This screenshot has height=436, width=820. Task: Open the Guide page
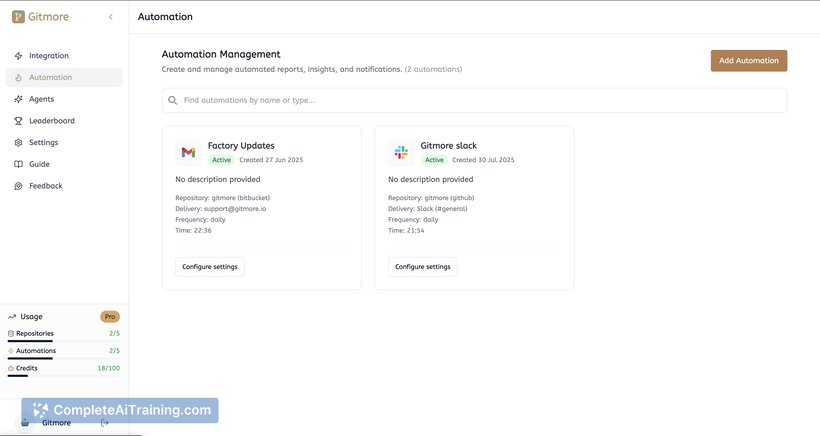[64, 164]
